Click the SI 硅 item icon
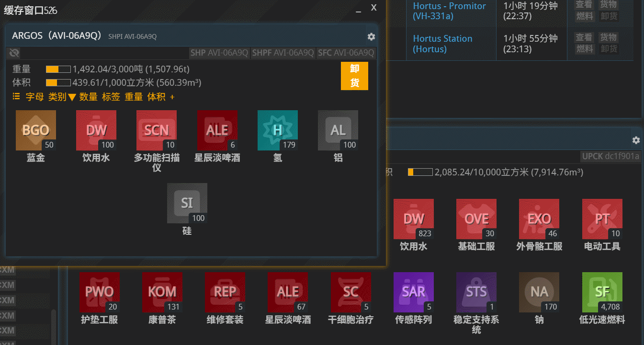Viewport: 644px width, 345px height. [187, 203]
